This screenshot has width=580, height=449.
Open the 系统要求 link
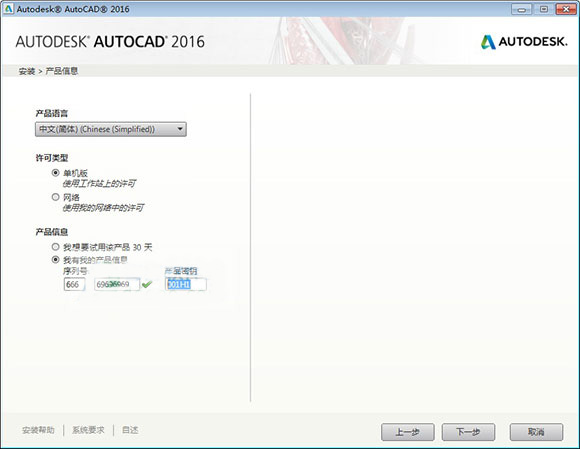(88, 430)
